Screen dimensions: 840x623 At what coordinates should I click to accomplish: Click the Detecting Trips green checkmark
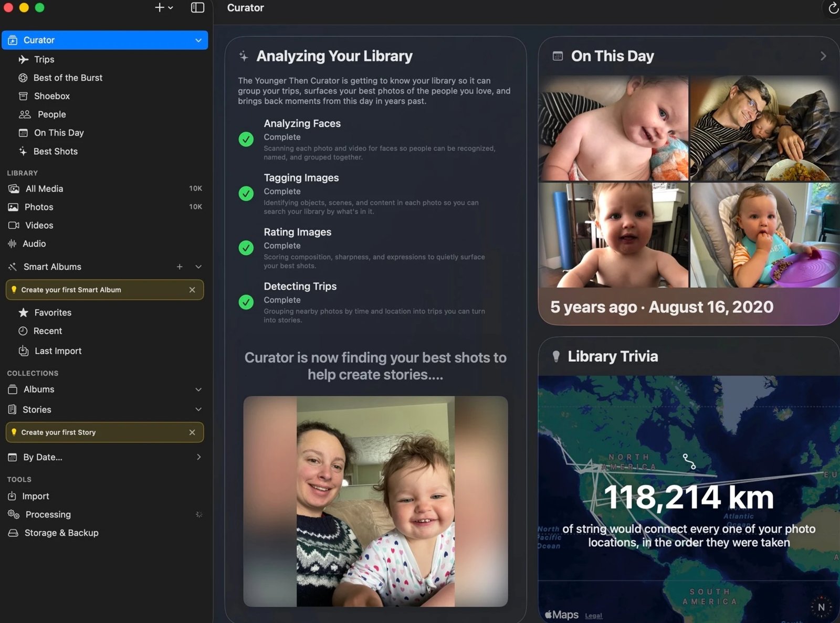pos(246,302)
